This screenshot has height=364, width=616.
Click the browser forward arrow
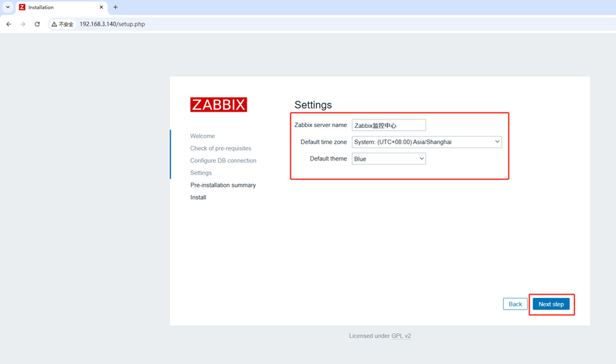click(22, 24)
